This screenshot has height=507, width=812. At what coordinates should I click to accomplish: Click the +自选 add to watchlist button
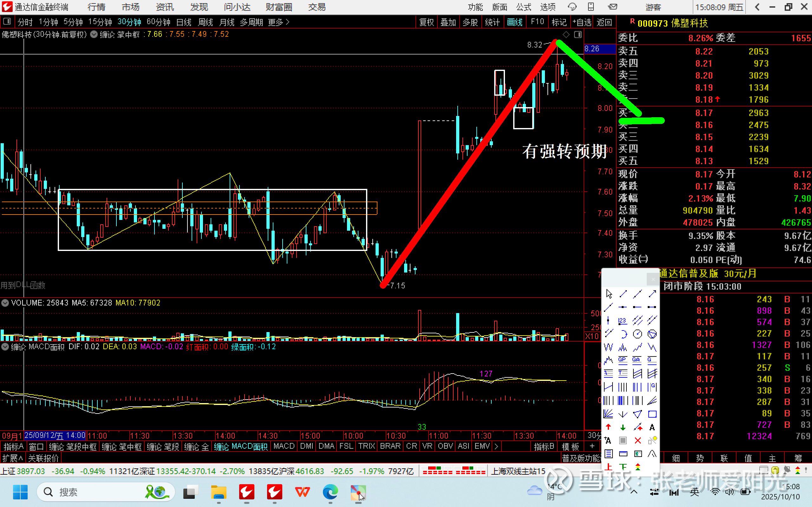582,22
